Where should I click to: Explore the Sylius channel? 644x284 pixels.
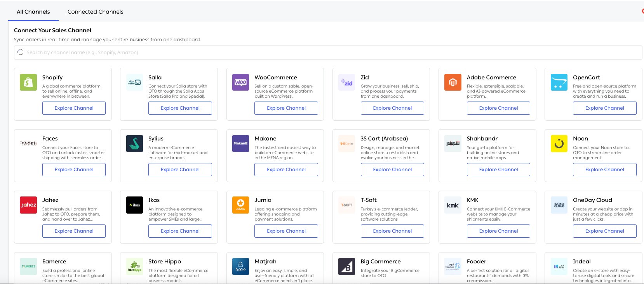pos(180,170)
